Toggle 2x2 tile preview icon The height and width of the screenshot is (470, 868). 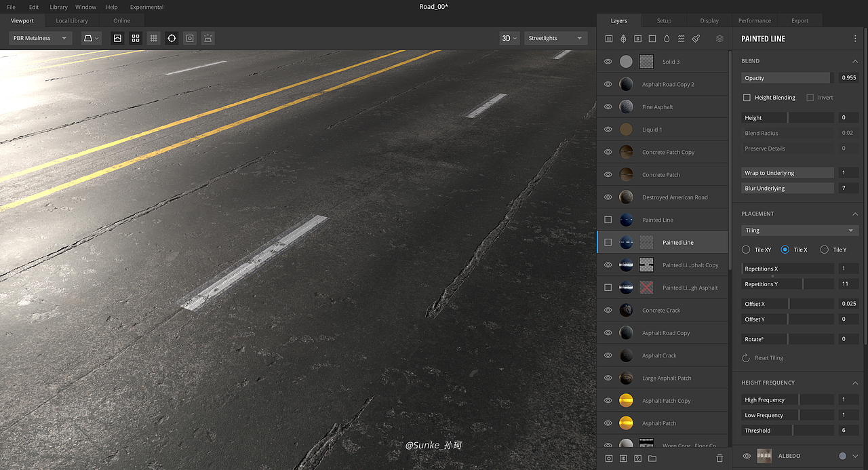(x=136, y=38)
